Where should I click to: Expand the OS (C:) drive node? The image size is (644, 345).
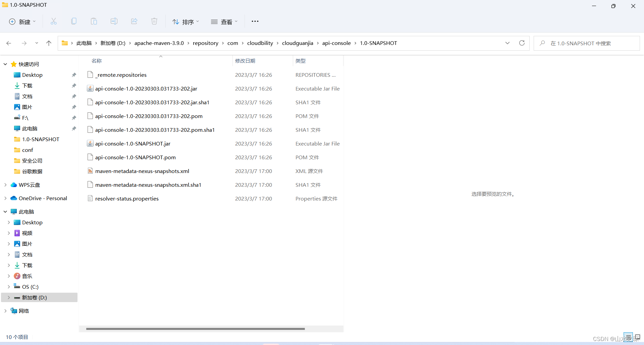pyautogui.click(x=9, y=287)
